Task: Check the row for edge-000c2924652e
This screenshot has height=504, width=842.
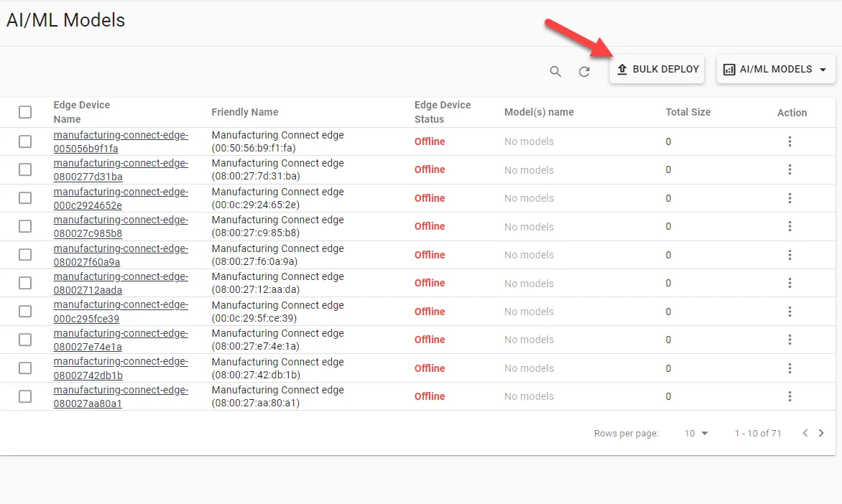Action: pyautogui.click(x=25, y=198)
